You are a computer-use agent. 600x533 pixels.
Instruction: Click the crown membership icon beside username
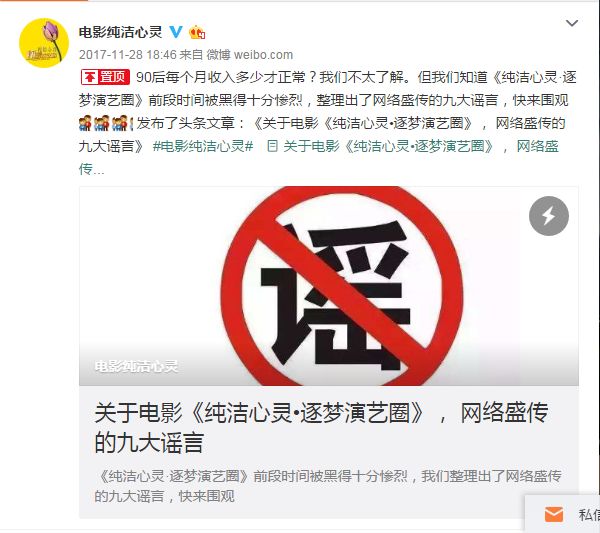(197, 32)
